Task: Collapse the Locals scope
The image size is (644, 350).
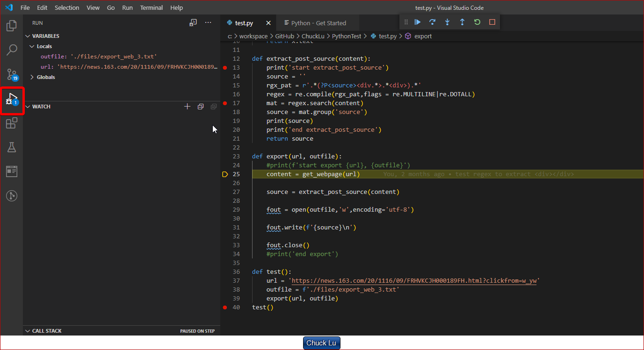Action: pyautogui.click(x=32, y=46)
